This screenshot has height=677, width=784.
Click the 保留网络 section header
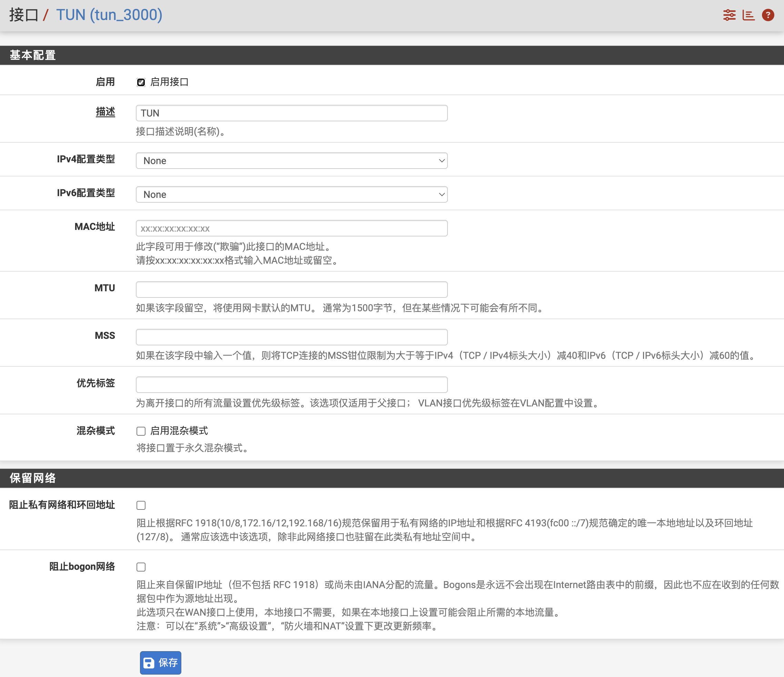(33, 478)
